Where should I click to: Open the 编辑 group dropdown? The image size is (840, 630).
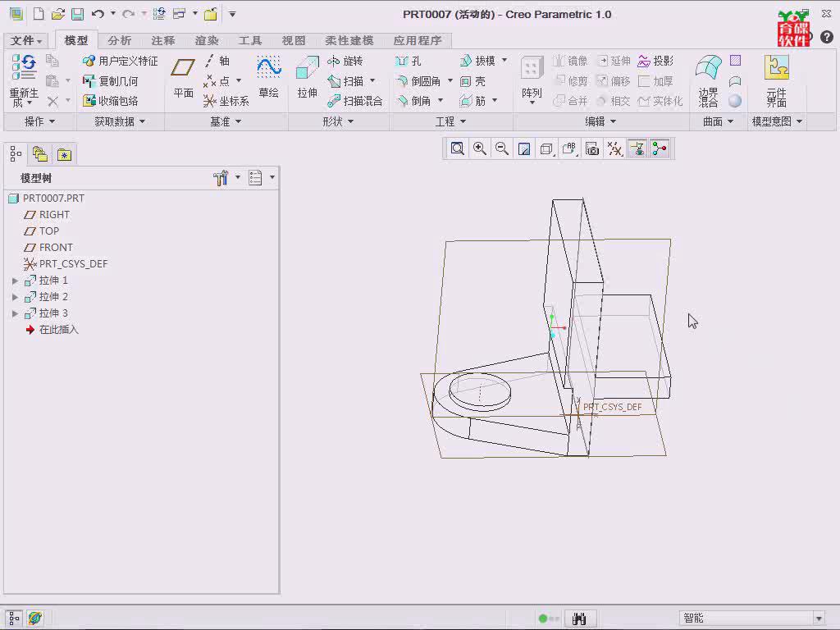pyautogui.click(x=600, y=121)
